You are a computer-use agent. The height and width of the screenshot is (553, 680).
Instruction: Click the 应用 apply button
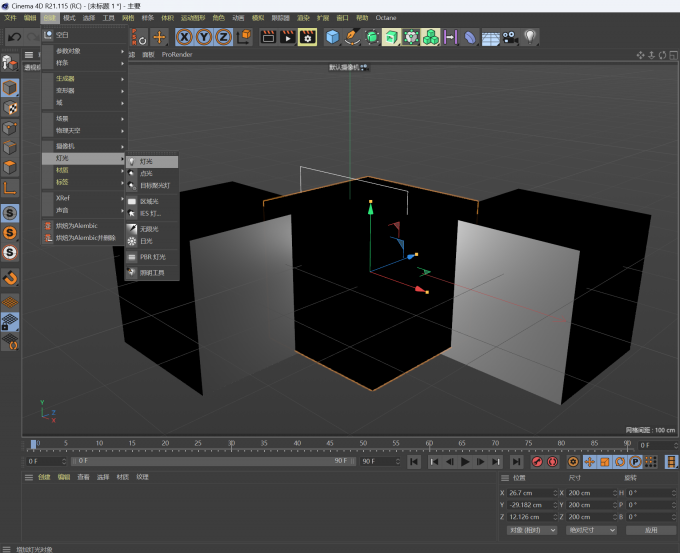[651, 530]
